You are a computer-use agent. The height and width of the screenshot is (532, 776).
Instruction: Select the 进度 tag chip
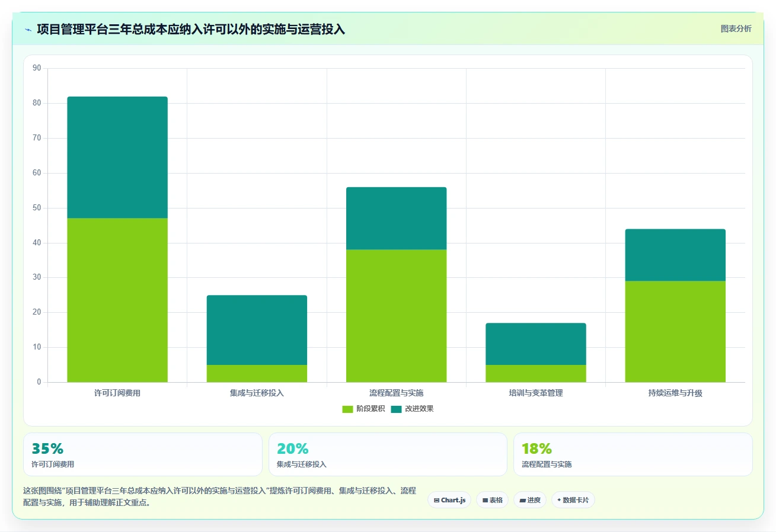point(530,500)
